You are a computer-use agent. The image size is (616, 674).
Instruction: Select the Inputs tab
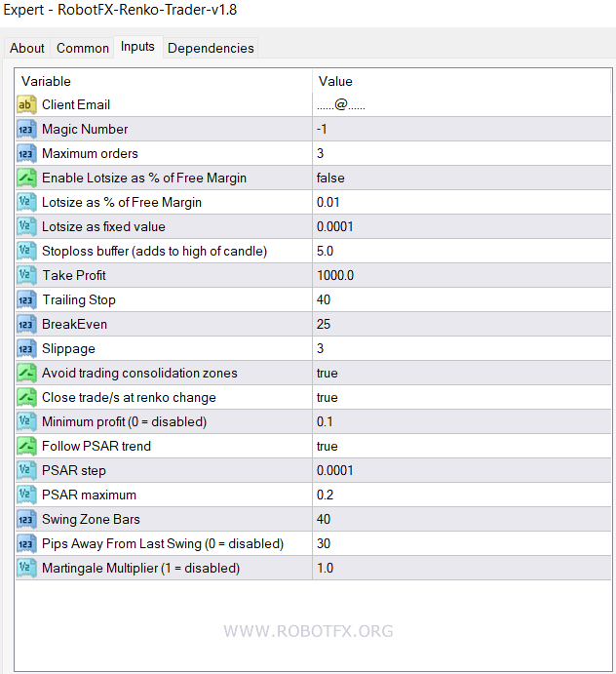(137, 46)
